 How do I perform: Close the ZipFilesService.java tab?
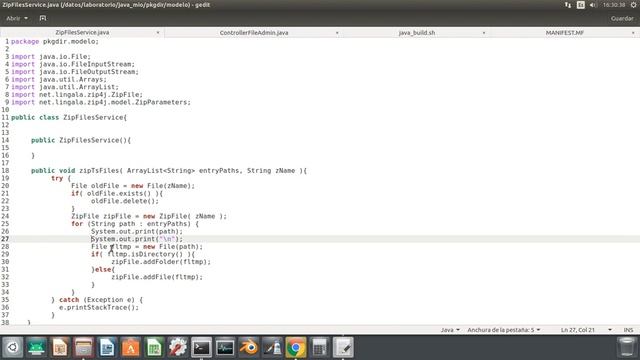pyautogui.click(x=158, y=33)
